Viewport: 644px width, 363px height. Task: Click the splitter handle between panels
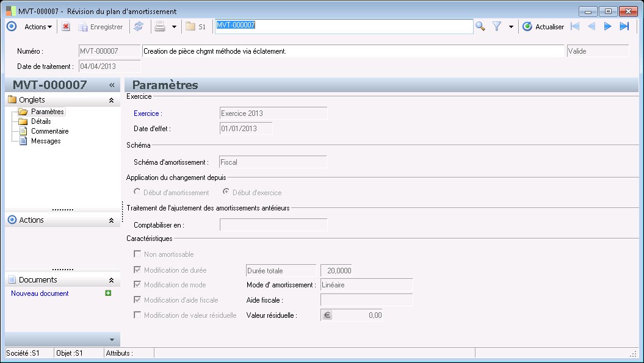tap(123, 212)
